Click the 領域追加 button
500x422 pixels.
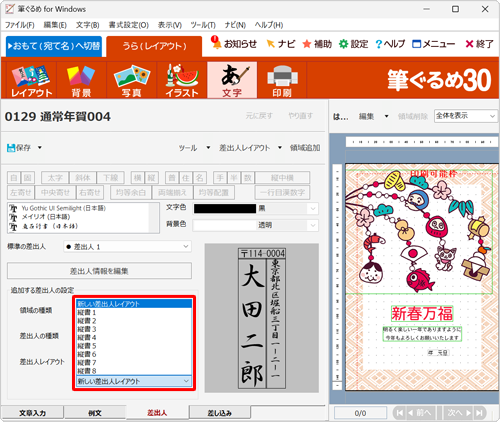pos(305,148)
